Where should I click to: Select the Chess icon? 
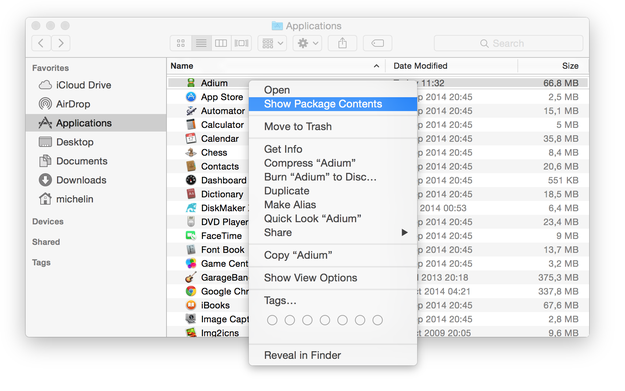[x=191, y=153]
